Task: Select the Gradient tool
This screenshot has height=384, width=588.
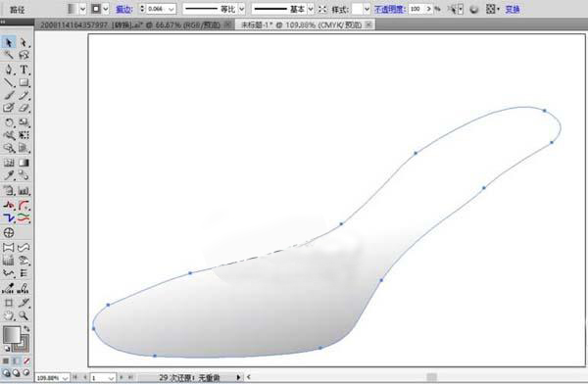Action: (24, 163)
